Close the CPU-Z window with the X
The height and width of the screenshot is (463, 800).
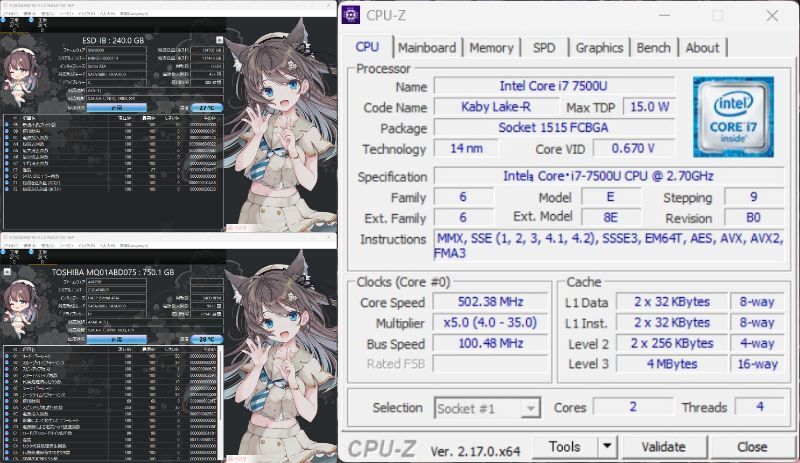[772, 16]
